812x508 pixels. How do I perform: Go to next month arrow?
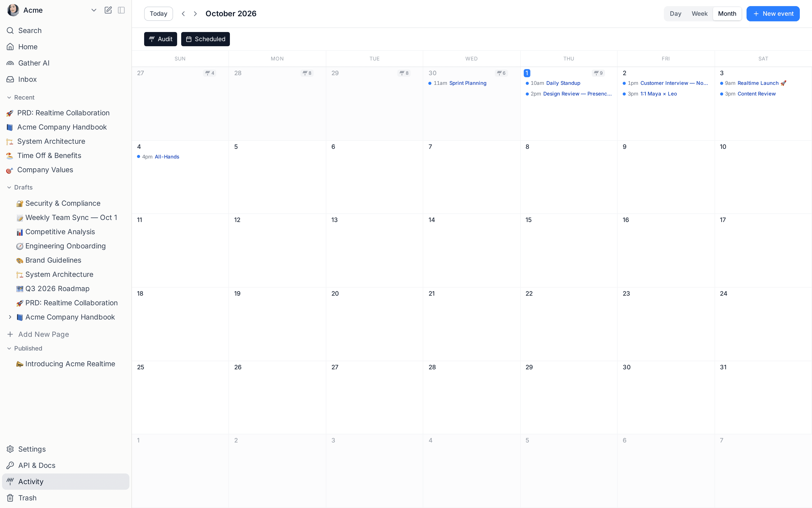click(195, 14)
